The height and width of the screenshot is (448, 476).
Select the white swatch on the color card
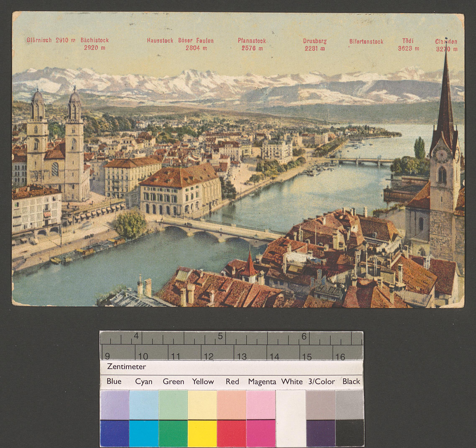[291, 418]
